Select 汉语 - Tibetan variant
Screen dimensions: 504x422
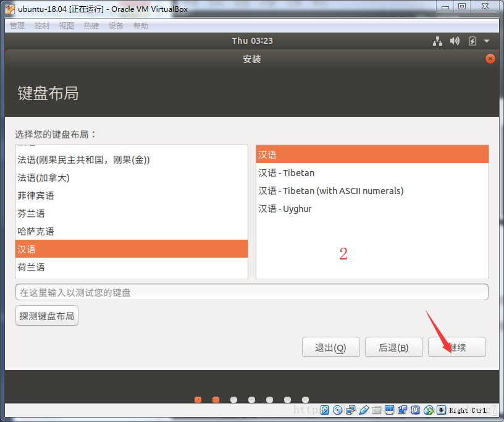(x=372, y=173)
